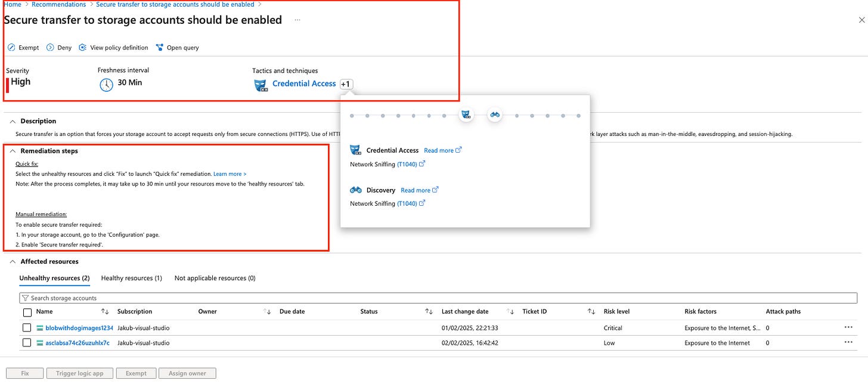Open View policy definition
This screenshot has width=868, height=387.
(113, 48)
